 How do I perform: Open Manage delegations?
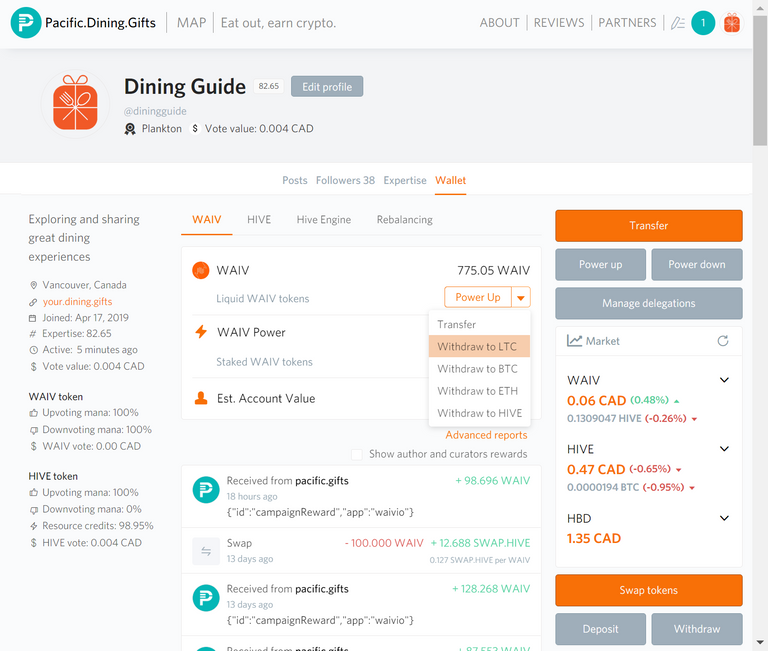[x=649, y=303]
